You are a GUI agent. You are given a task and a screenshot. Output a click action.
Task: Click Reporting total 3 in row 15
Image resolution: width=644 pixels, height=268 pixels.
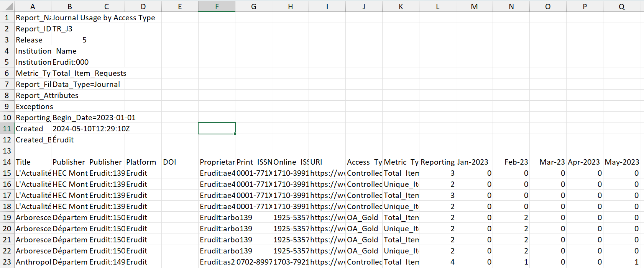[x=438, y=173]
